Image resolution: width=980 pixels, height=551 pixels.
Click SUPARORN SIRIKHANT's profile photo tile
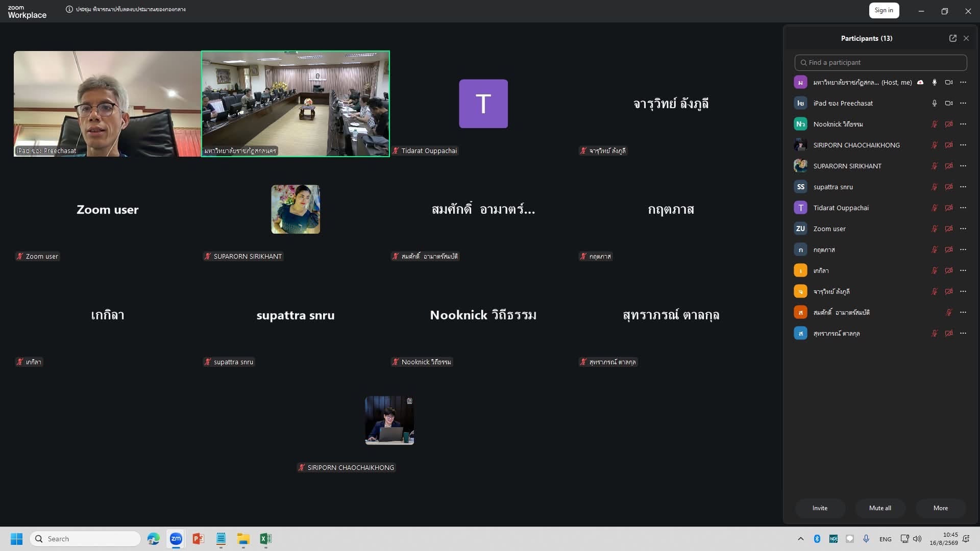296,209
